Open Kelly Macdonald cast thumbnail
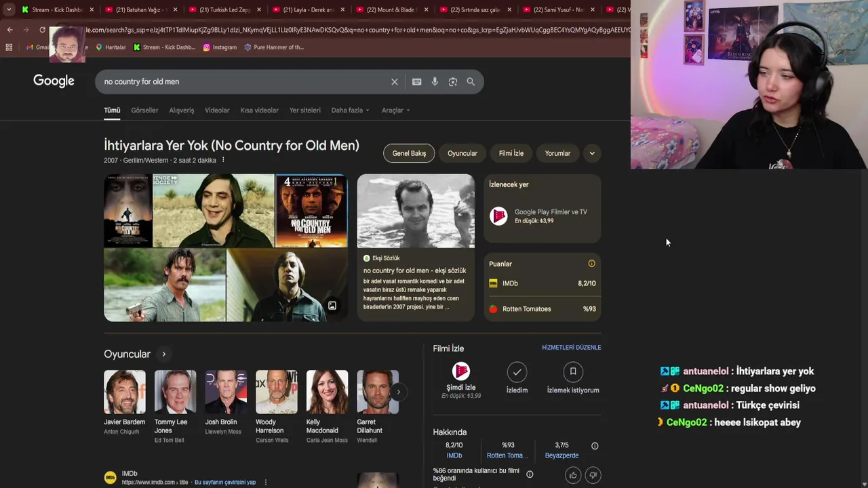This screenshot has width=868, height=488. point(327,392)
